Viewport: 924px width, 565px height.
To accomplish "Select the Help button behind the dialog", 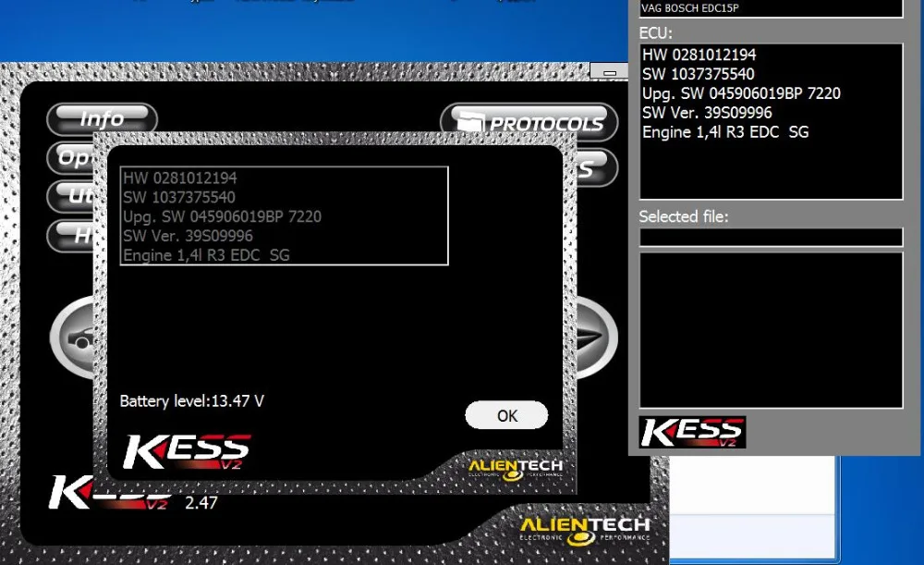I will point(71,235).
